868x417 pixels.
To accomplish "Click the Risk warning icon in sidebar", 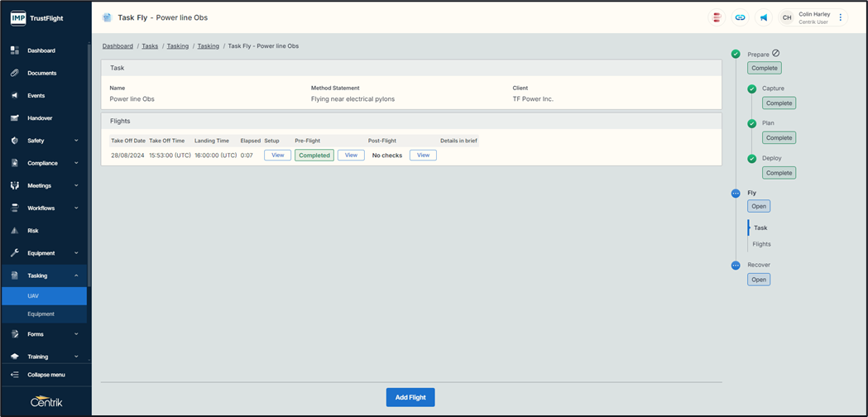I will 15,231.
